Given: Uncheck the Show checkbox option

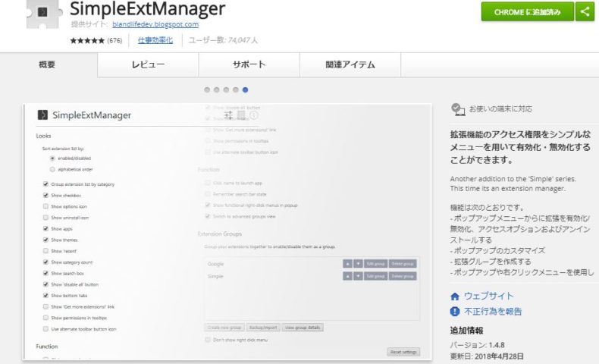Looking at the screenshot, I should coord(45,195).
